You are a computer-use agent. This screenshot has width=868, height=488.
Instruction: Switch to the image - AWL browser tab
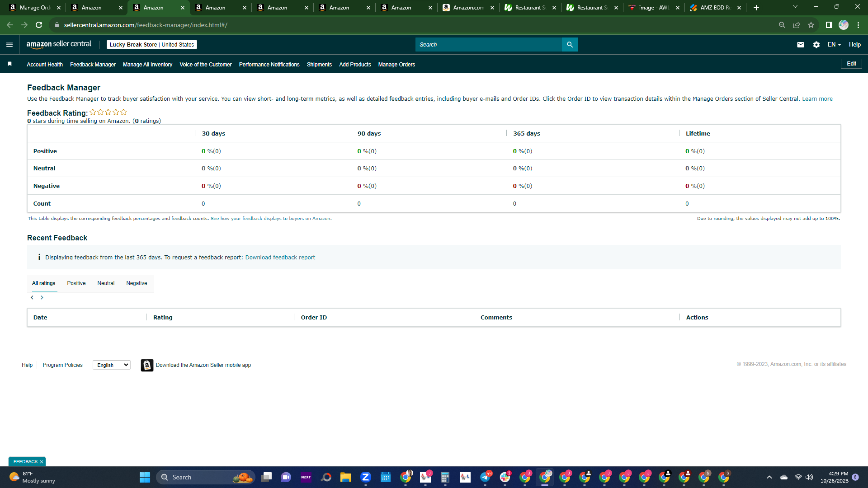tap(654, 8)
